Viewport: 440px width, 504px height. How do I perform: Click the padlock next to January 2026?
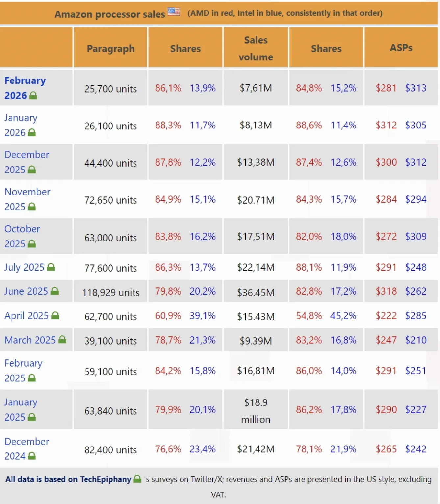[x=32, y=133]
